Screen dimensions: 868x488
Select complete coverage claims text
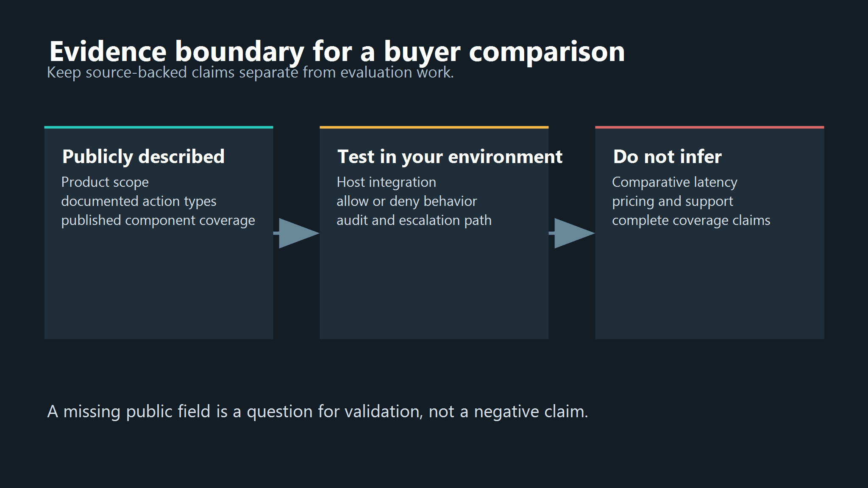click(691, 220)
